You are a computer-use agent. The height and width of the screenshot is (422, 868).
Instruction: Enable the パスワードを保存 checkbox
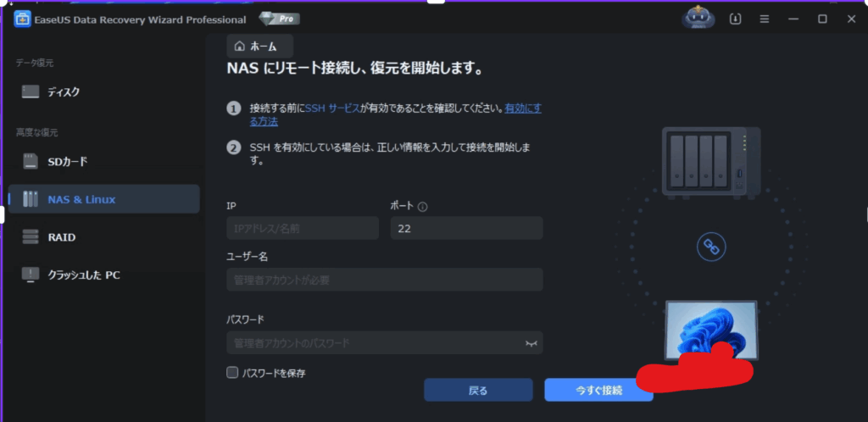click(x=232, y=372)
